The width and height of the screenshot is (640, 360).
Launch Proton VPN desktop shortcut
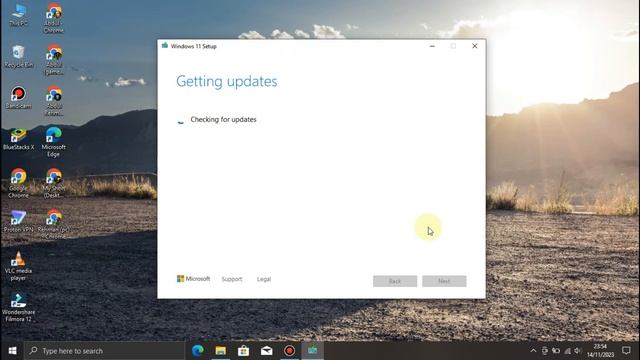click(x=18, y=221)
